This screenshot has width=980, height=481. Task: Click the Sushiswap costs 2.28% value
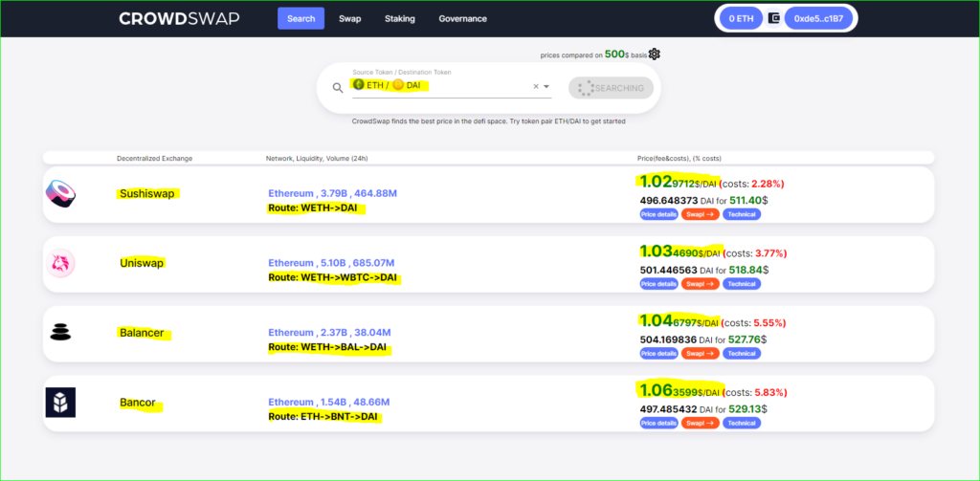[766, 184]
